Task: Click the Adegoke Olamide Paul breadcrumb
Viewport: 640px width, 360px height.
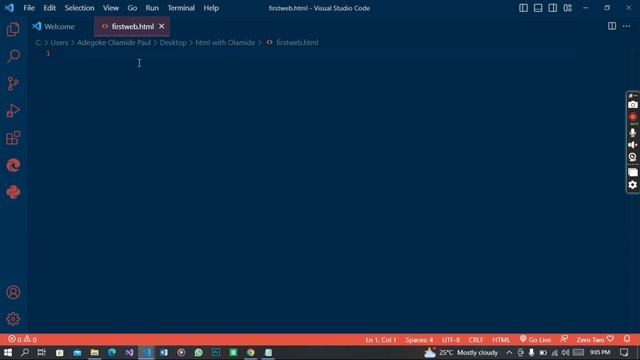Action: pos(114,42)
